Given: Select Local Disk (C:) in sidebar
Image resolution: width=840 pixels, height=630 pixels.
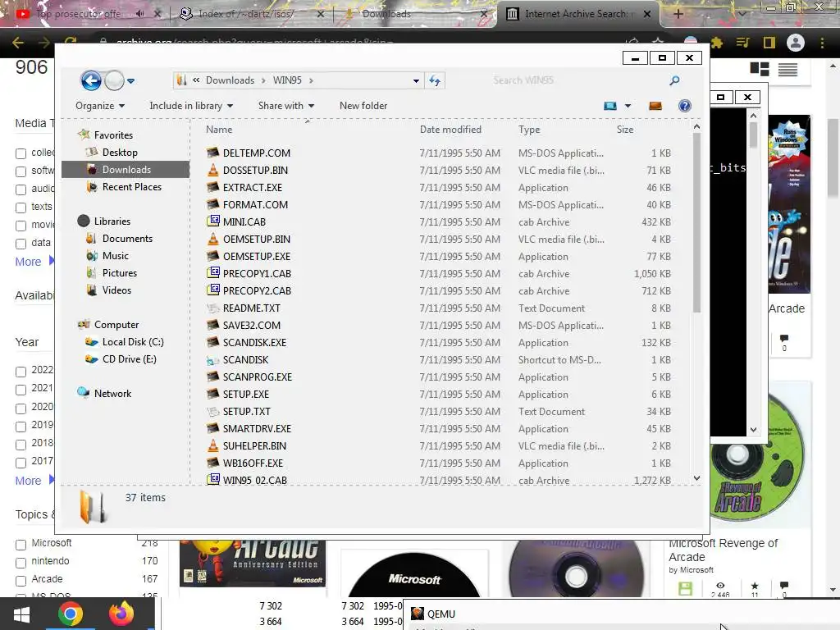Looking at the screenshot, I should pyautogui.click(x=133, y=342).
